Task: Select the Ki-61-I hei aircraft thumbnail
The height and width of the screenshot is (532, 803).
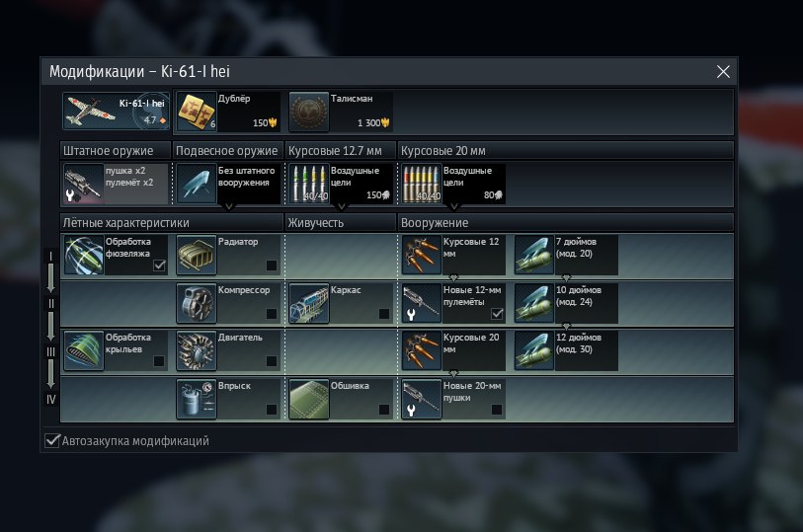Action: [x=117, y=112]
